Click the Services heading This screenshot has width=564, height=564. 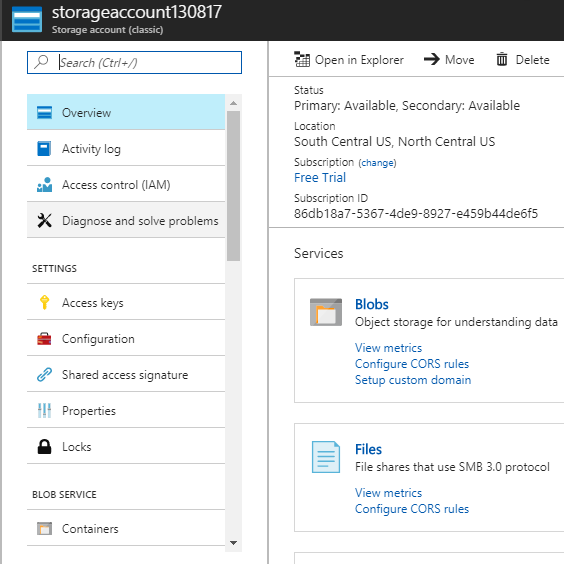[318, 253]
